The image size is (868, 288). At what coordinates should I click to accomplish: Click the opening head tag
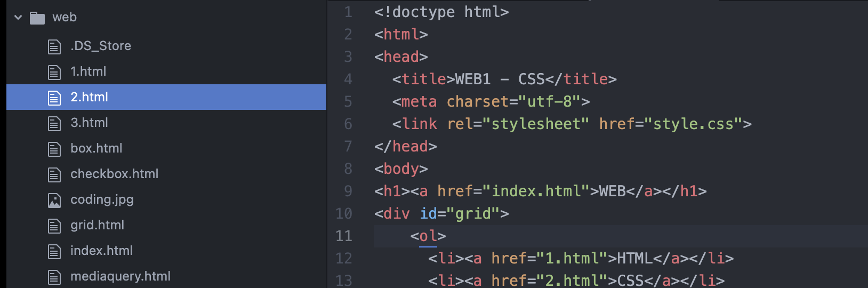(x=401, y=57)
